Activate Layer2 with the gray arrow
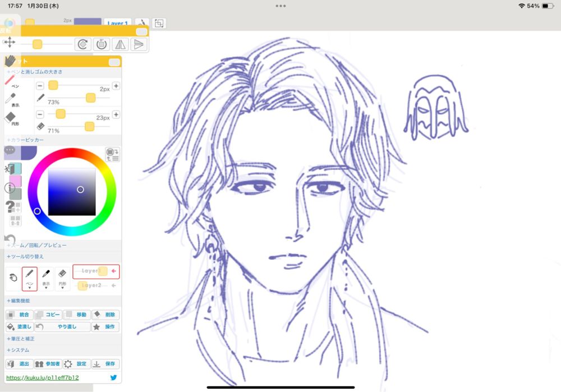Image resolution: width=561 pixels, height=392 pixels. [x=114, y=285]
